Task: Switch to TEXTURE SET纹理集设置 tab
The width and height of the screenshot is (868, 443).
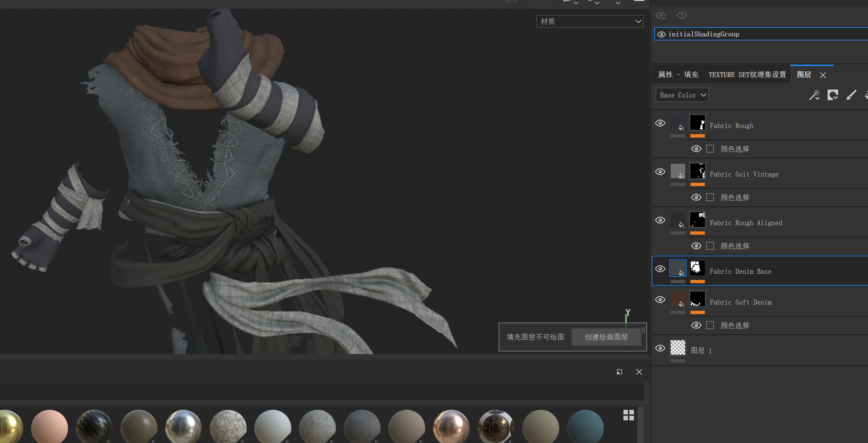Action: (x=747, y=75)
